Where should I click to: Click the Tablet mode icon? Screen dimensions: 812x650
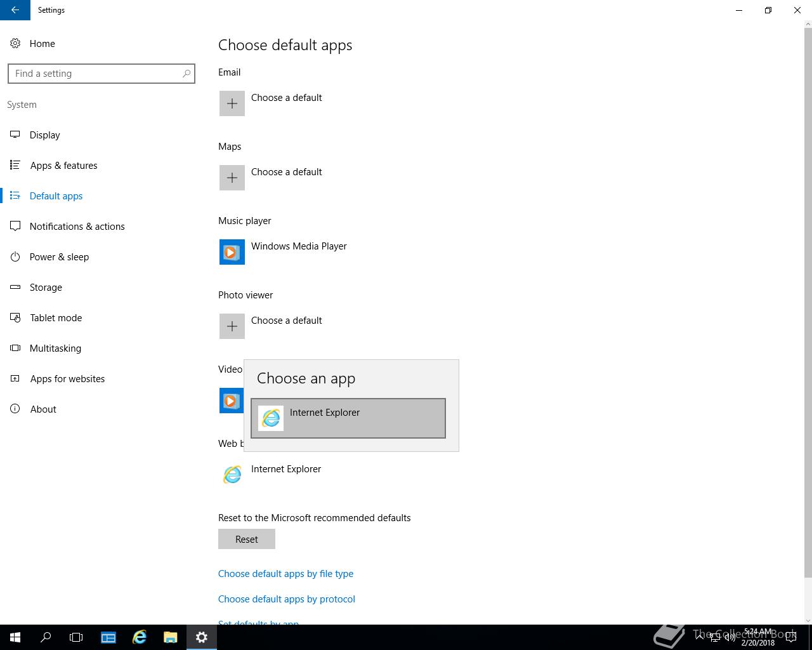tap(15, 317)
